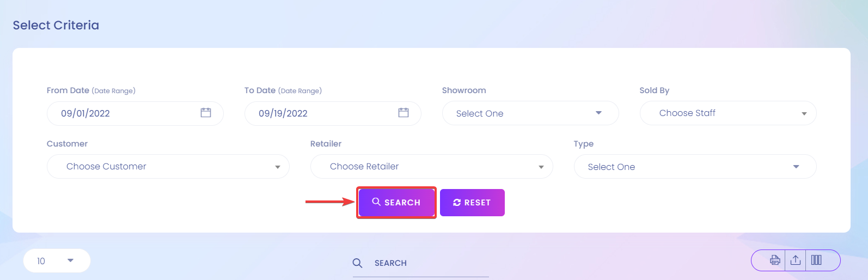Open the Choose Customer dropdown
The image size is (868, 280).
click(x=168, y=167)
